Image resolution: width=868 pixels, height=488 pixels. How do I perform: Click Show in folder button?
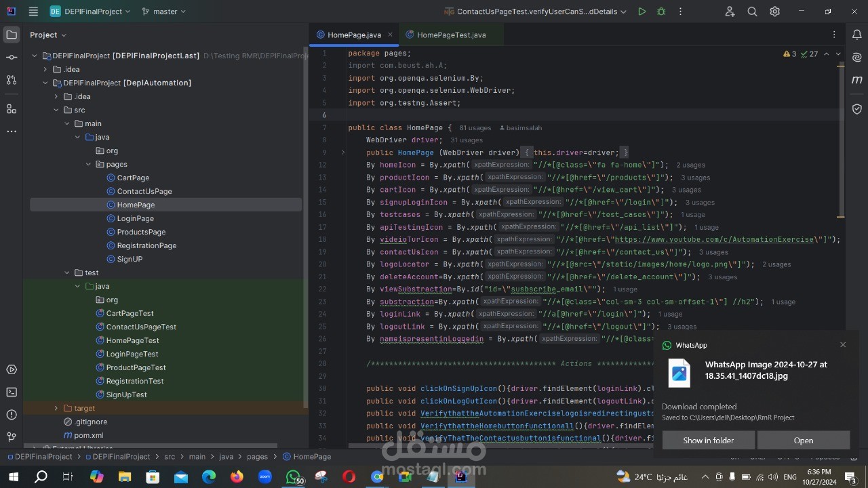point(708,440)
